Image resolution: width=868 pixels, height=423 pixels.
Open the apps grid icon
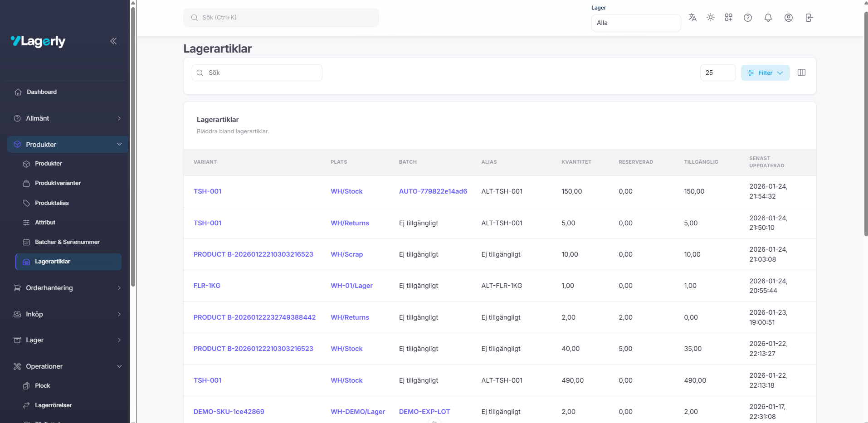pos(728,18)
